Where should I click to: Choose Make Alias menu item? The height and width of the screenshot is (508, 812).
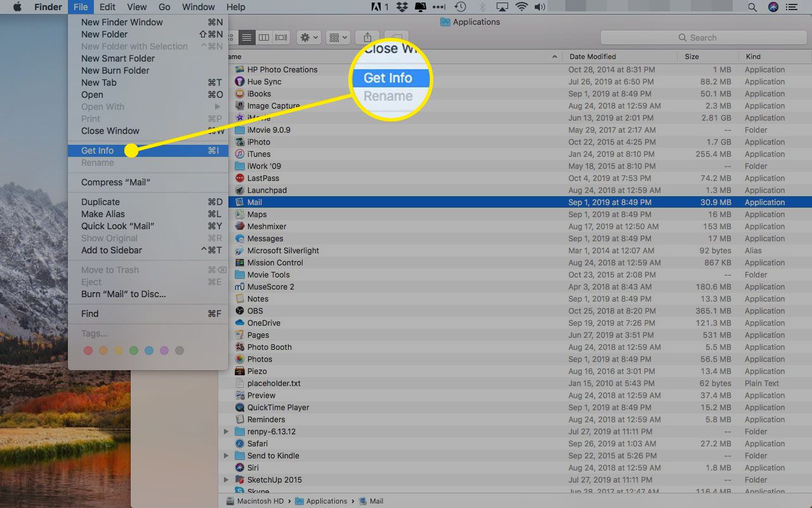coord(148,214)
